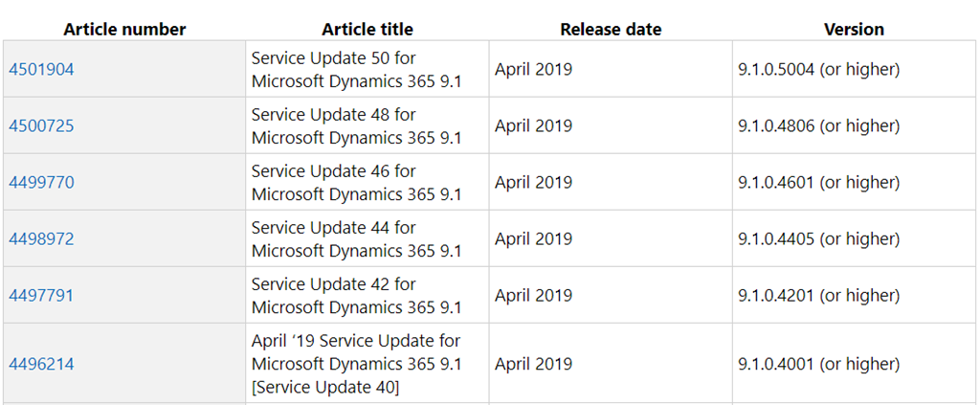Select the Service Update 50 title cell
980x405 pixels.
(x=367, y=69)
